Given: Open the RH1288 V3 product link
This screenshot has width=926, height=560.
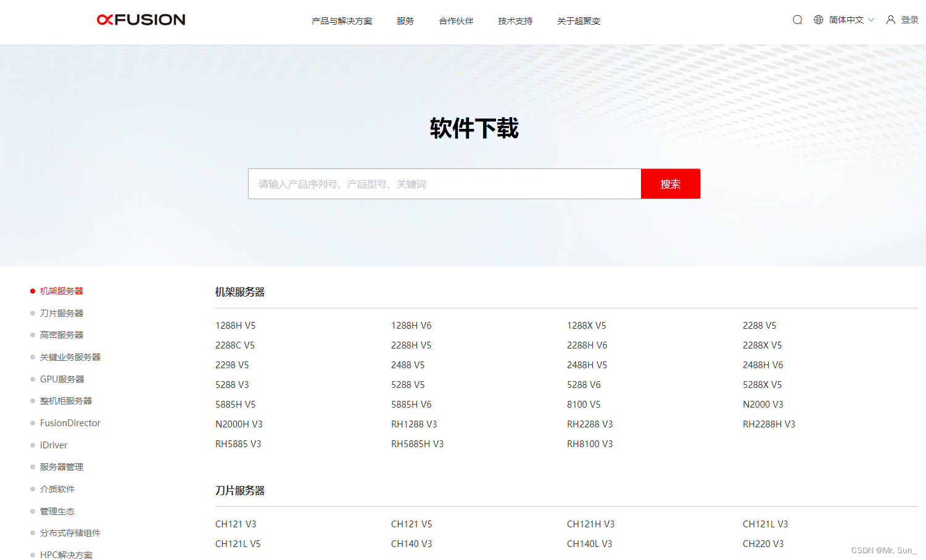Looking at the screenshot, I should click(x=414, y=424).
